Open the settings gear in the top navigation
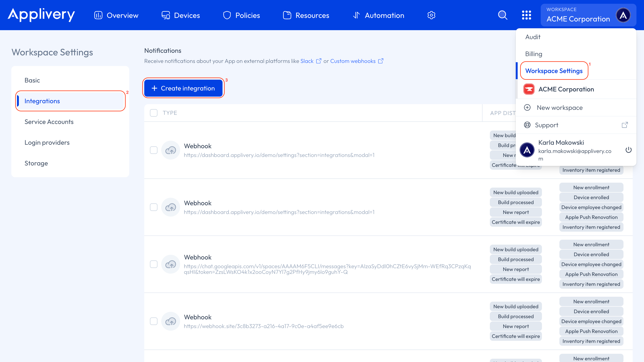 point(431,15)
